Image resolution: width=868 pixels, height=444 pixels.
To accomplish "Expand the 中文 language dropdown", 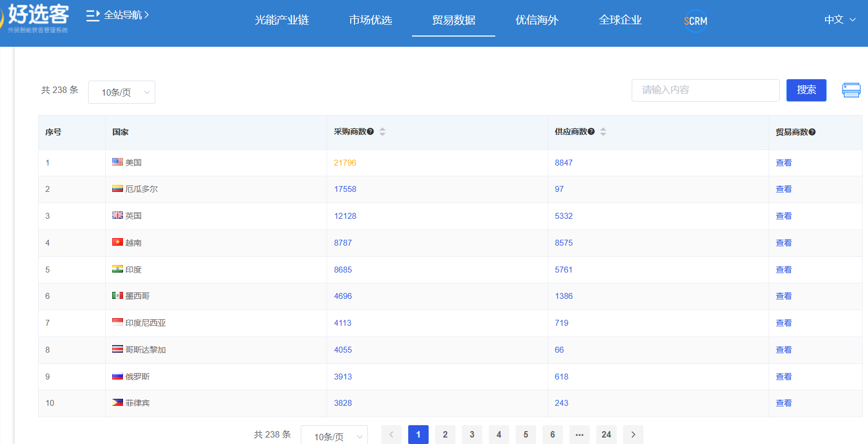I will 840,20.
